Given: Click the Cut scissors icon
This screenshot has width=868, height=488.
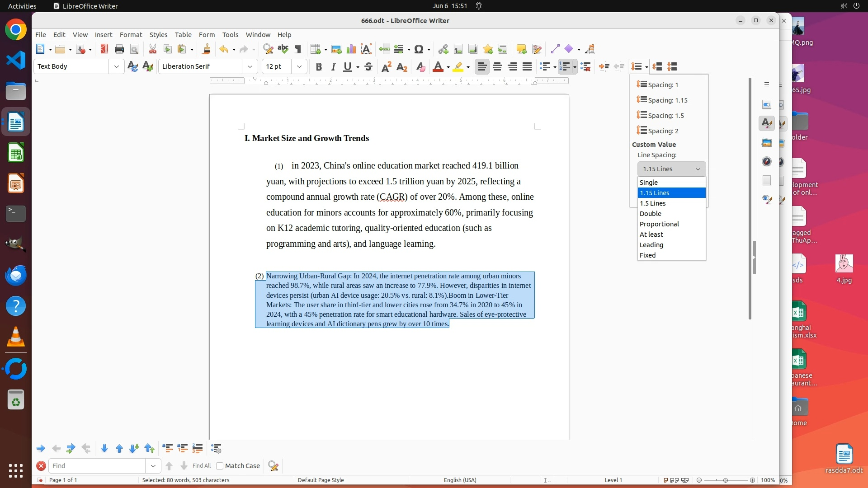Looking at the screenshot, I should coord(153,49).
